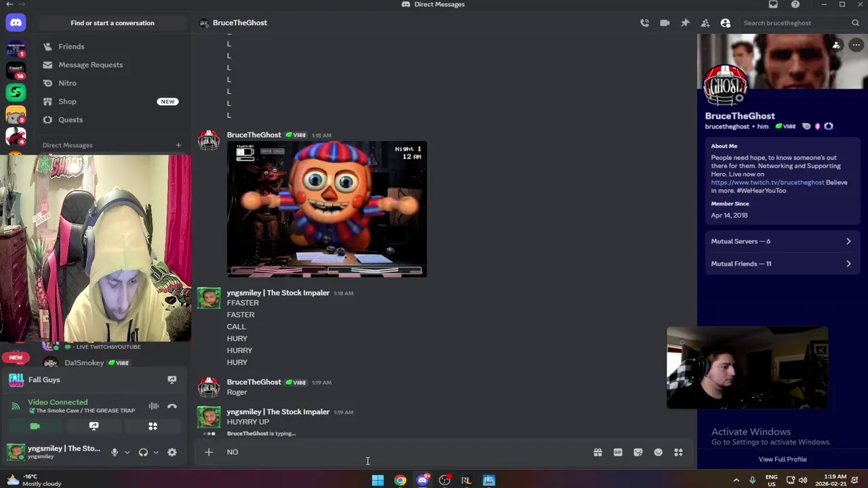This screenshot has height=488, width=868.
Task: Click the plus attachment button
Action: click(209, 452)
